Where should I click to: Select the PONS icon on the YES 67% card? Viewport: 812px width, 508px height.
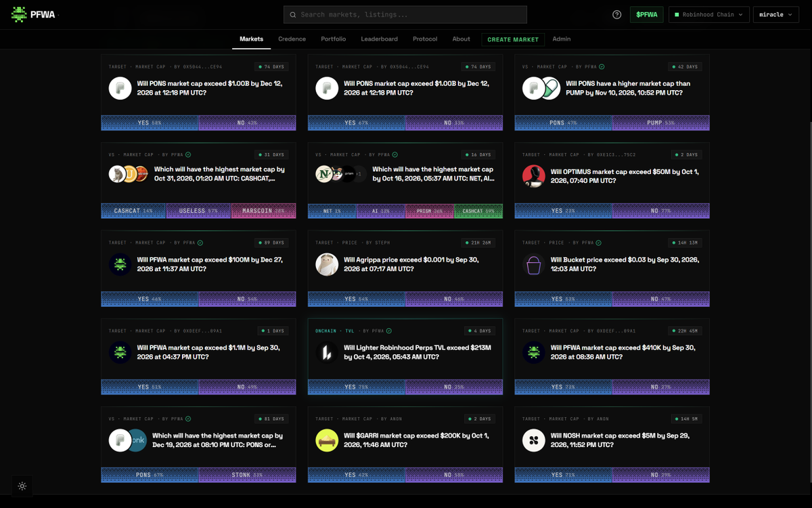point(327,89)
